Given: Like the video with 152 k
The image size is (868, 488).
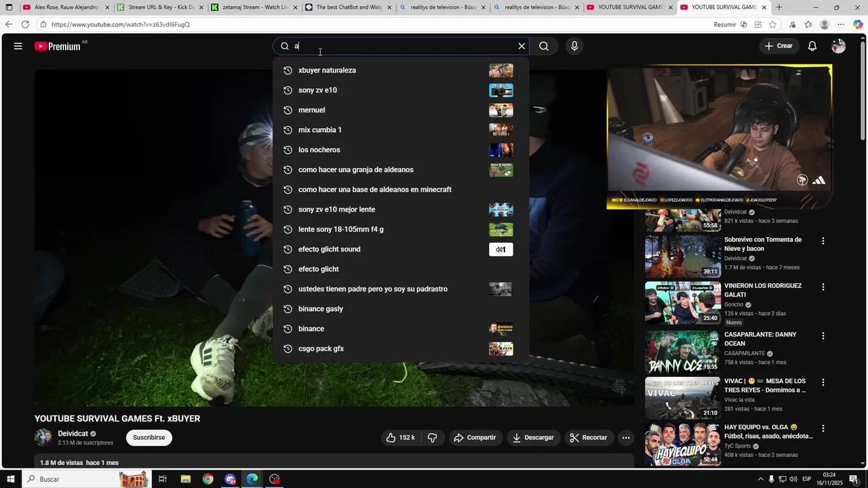Looking at the screenshot, I should tap(400, 438).
